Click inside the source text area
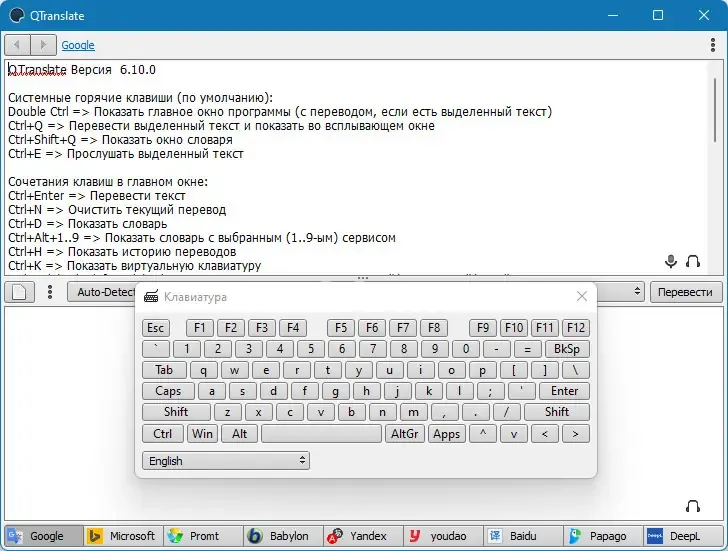 click(358, 167)
